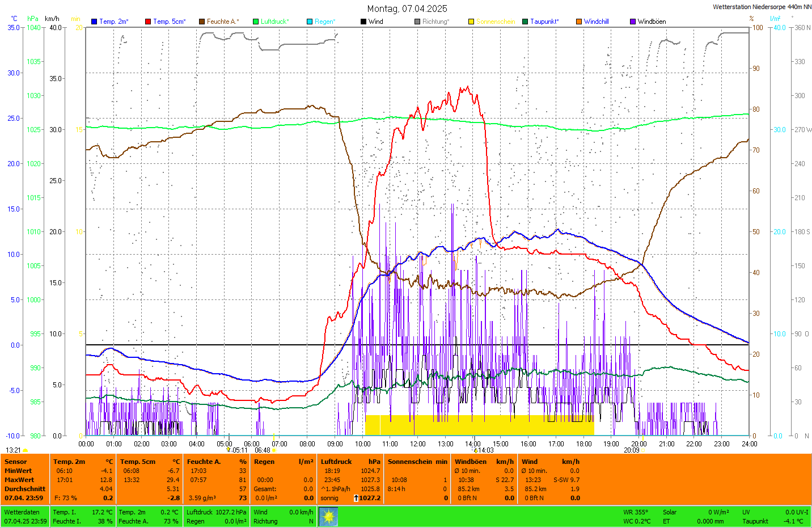Click the marker icon at 14:03
The width and height of the screenshot is (812, 528).
[475, 450]
